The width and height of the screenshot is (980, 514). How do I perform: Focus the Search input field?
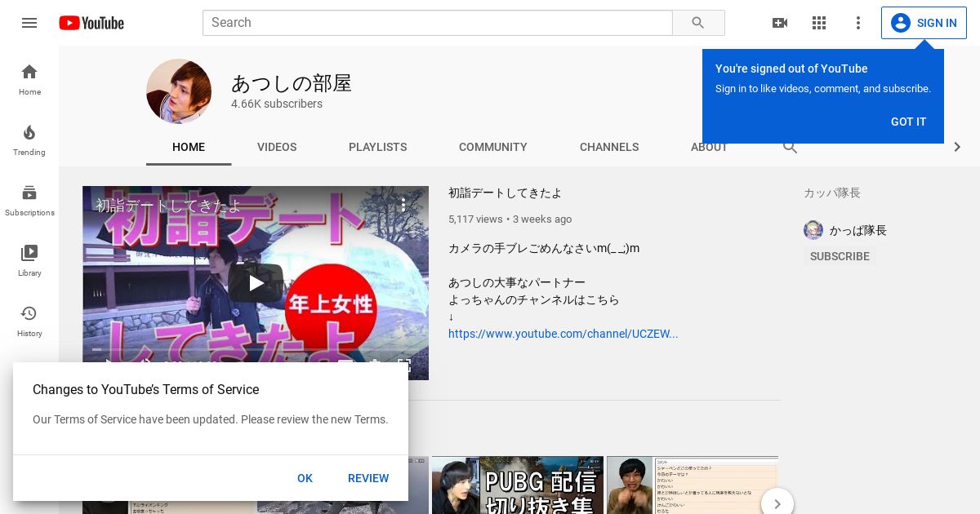(x=437, y=23)
